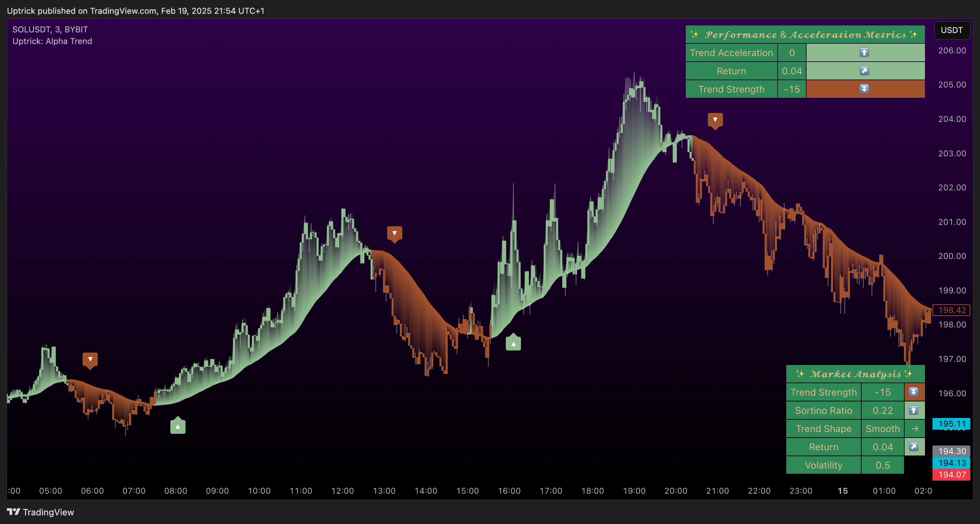Click the Trend Acceleration label cell
This screenshot has height=524, width=980.
(731, 53)
